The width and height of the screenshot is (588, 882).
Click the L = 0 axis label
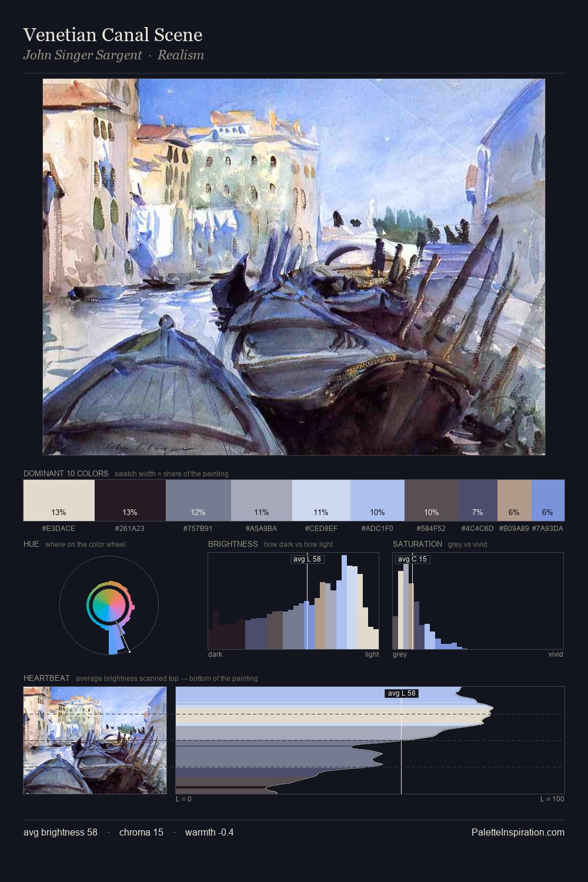[183, 799]
